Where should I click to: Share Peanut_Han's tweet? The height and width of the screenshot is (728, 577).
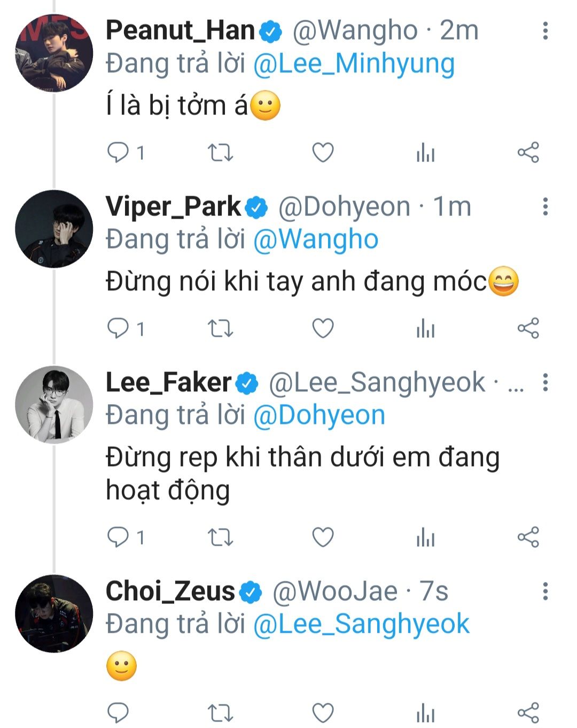pyautogui.click(x=528, y=153)
